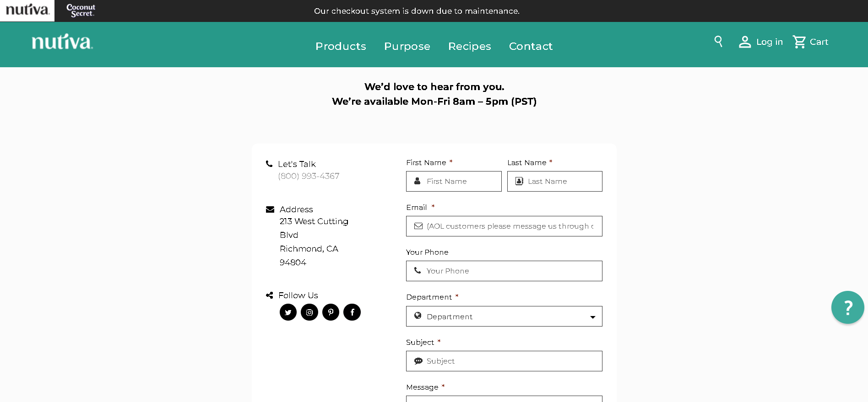Open the help question mark bubble
Viewport: 868px width, 402px height.
[847, 307]
